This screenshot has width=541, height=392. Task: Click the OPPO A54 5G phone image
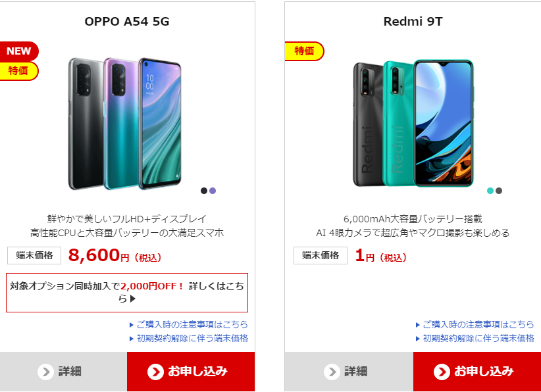[125, 124]
